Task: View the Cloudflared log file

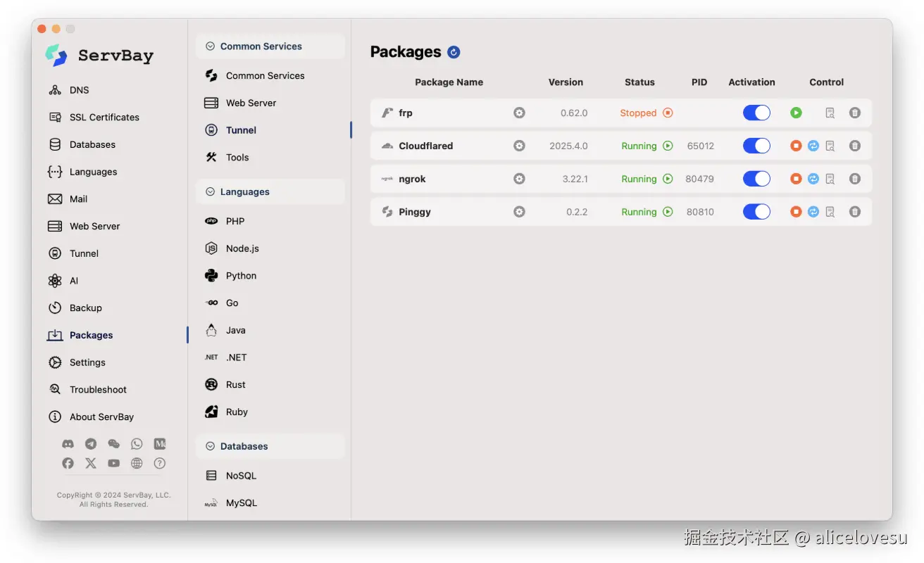Action: [830, 146]
